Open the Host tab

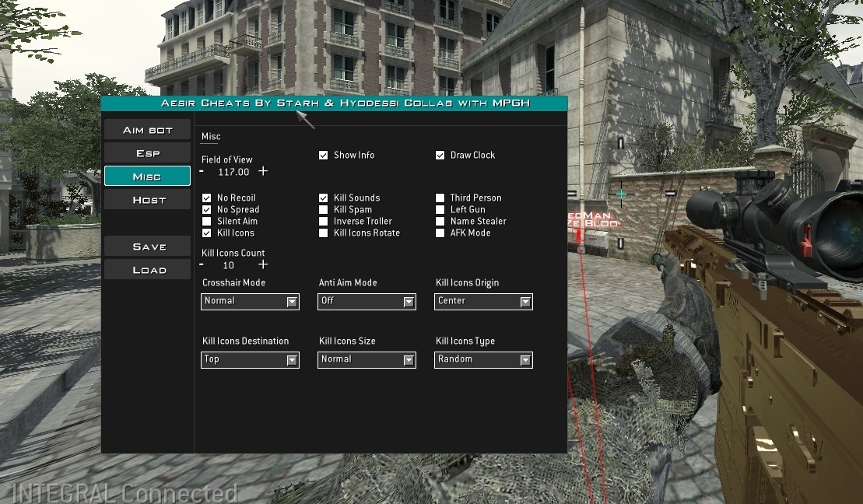point(148,200)
